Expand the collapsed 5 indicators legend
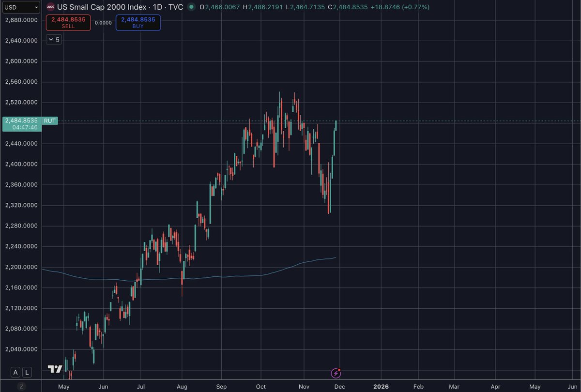The width and height of the screenshot is (581, 392). 54,40
